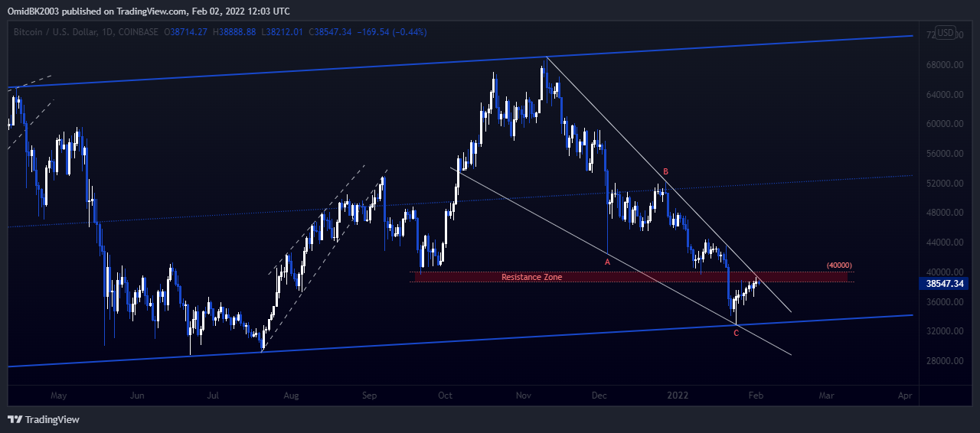
Task: Click the Aug label on time axis
Action: click(x=291, y=396)
